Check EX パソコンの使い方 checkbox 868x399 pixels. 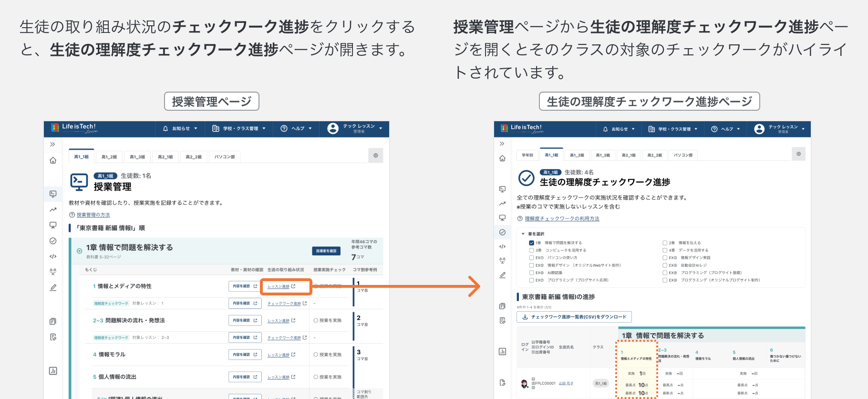click(x=531, y=258)
